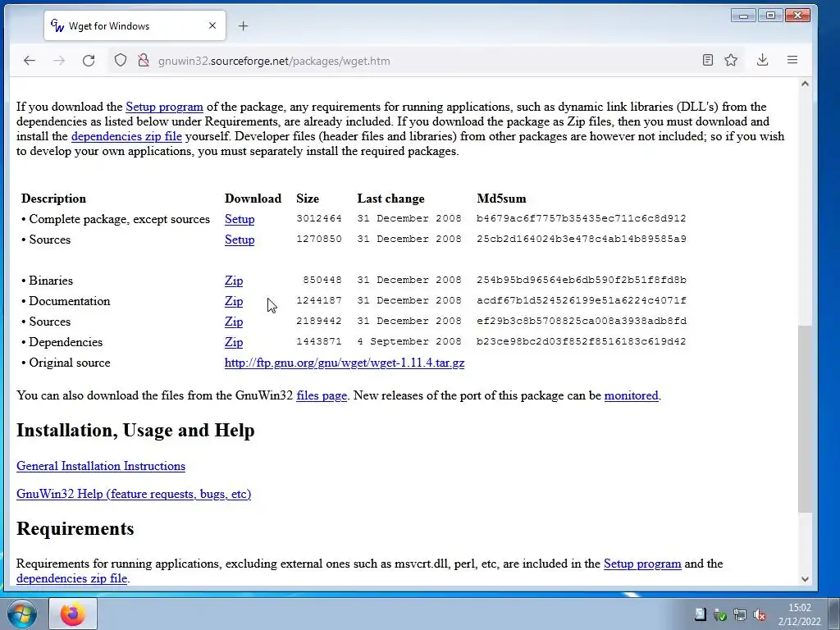The image size is (840, 630).
Task: Show the insecure connection padlock info
Action: [143, 60]
